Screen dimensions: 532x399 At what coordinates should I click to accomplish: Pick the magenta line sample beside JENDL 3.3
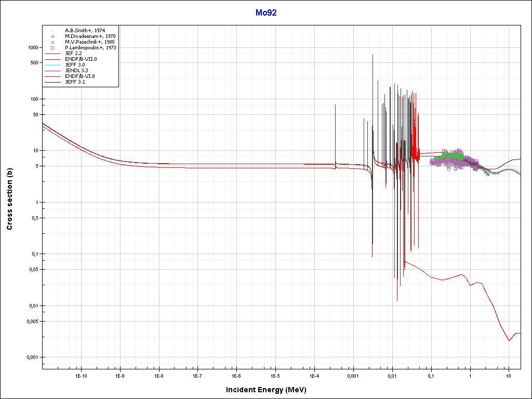(52, 71)
